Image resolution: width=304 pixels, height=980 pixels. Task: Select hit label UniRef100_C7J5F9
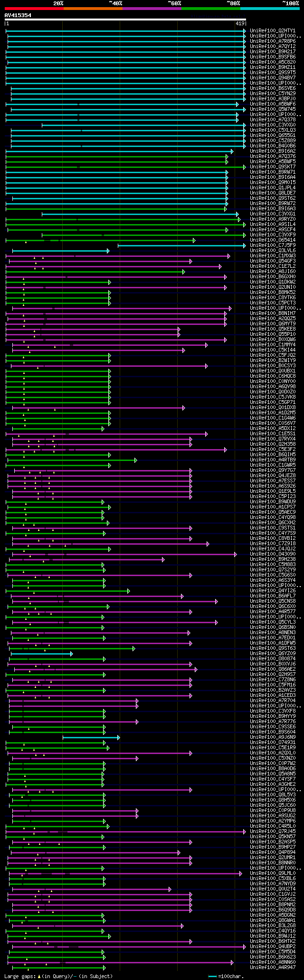coord(273,245)
